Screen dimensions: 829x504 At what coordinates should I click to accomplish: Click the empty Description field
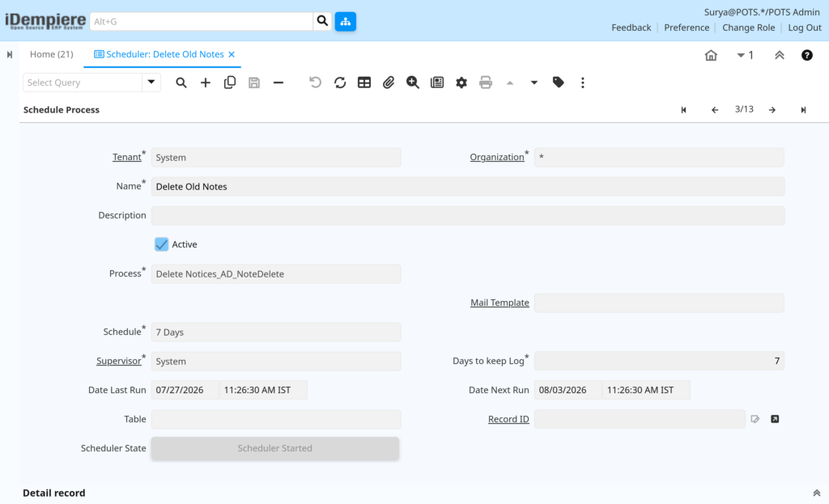[468, 215]
